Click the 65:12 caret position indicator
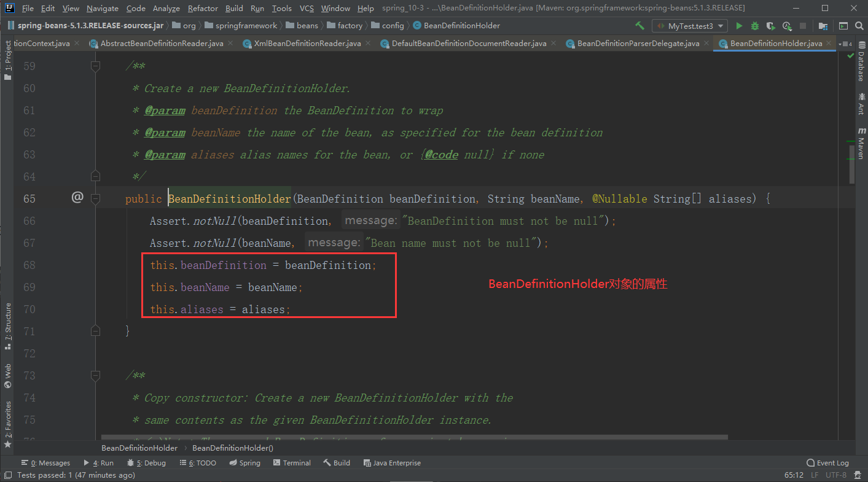Image resolution: width=868 pixels, height=482 pixels. (x=794, y=475)
